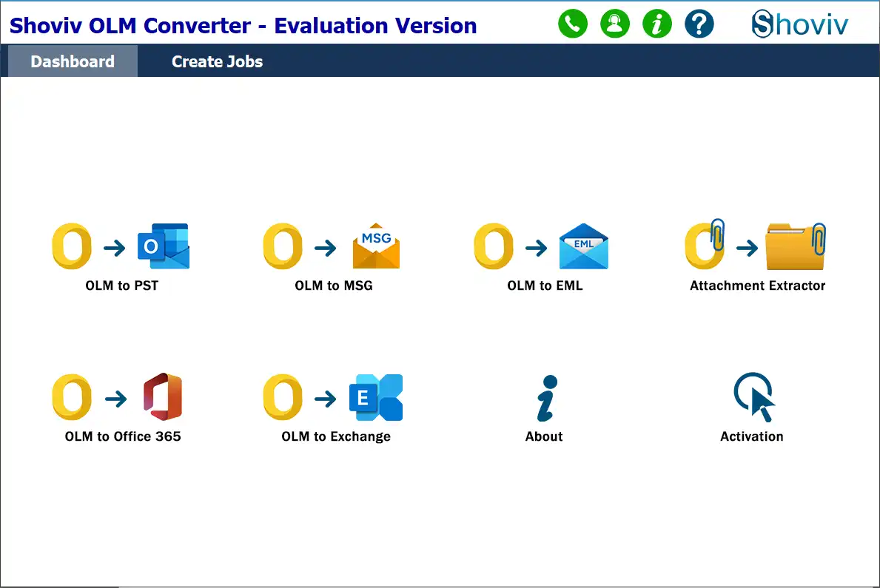Screen dimensions: 880x588
Task: Click the green info icon in header
Action: pos(656,24)
